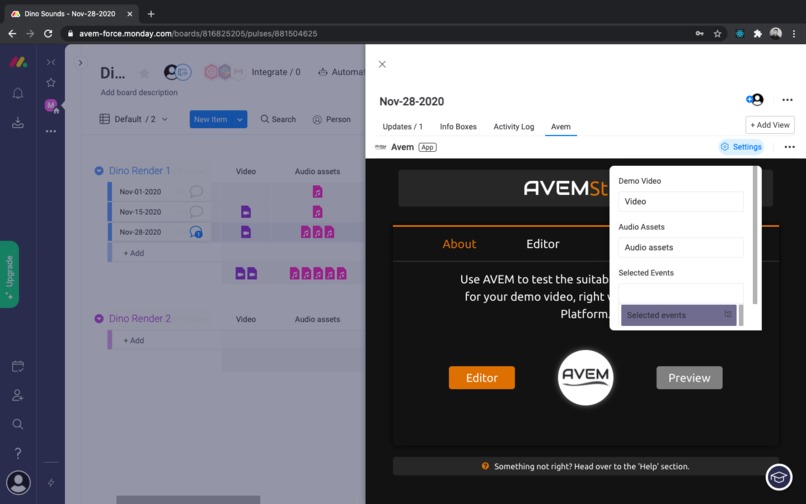Open the learning center graduation cap icon
Viewport: 806px width, 504px height.
(x=779, y=477)
